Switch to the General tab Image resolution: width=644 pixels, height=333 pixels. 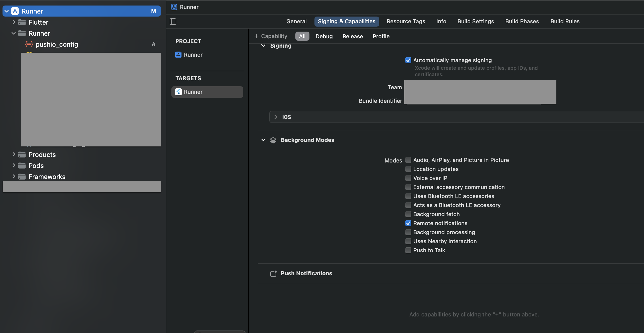pyautogui.click(x=296, y=21)
